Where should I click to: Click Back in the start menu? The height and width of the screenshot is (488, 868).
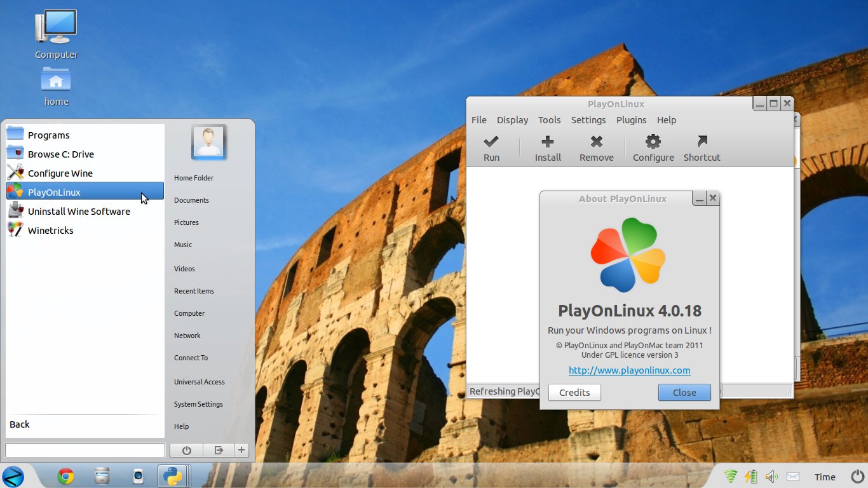pos(20,424)
